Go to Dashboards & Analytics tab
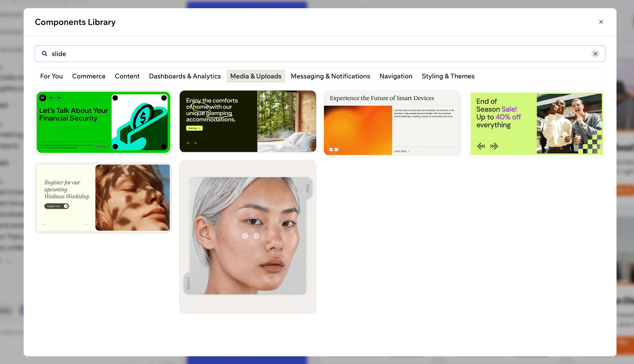Viewport: 634px width, 364px height. coord(185,76)
